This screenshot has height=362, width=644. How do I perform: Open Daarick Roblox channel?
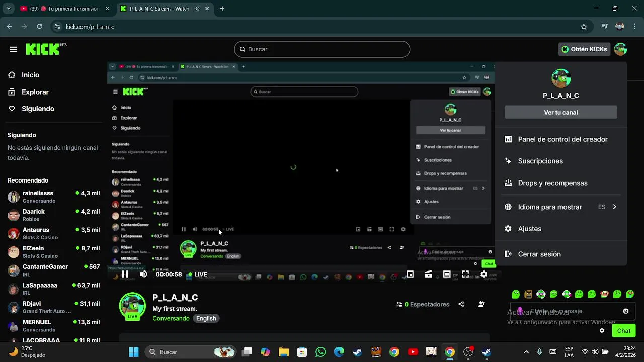point(53,215)
